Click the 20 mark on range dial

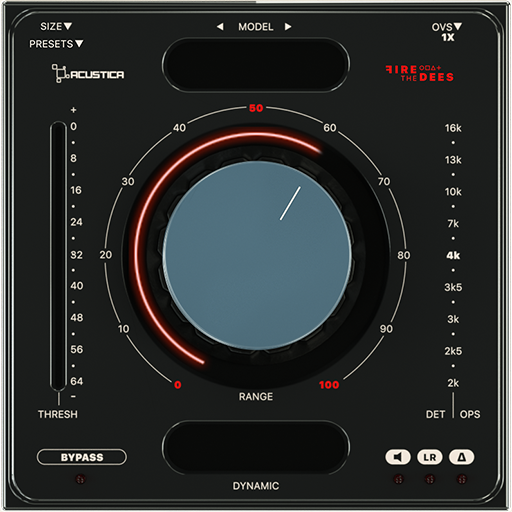click(x=106, y=255)
